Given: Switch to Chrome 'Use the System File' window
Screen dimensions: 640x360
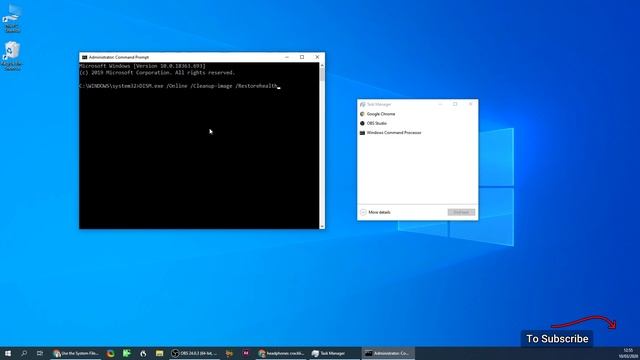Looking at the screenshot, I should pos(76,353).
